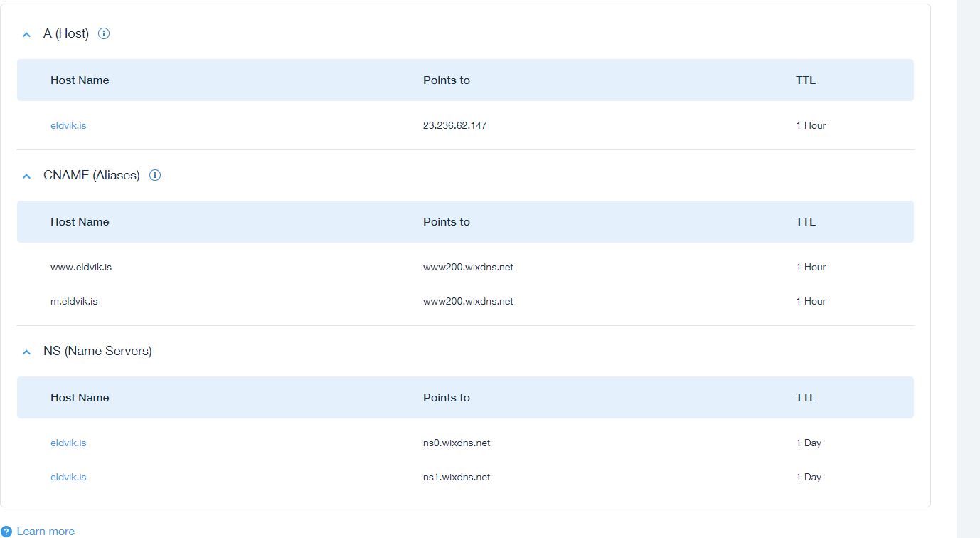Click Points to header in CNAME table
The height and width of the screenshot is (538, 980).
tap(446, 222)
